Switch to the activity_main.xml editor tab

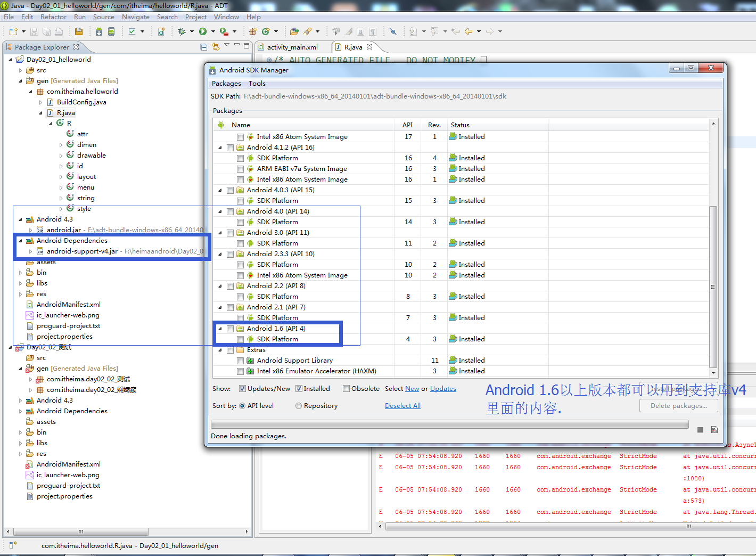tap(292, 47)
